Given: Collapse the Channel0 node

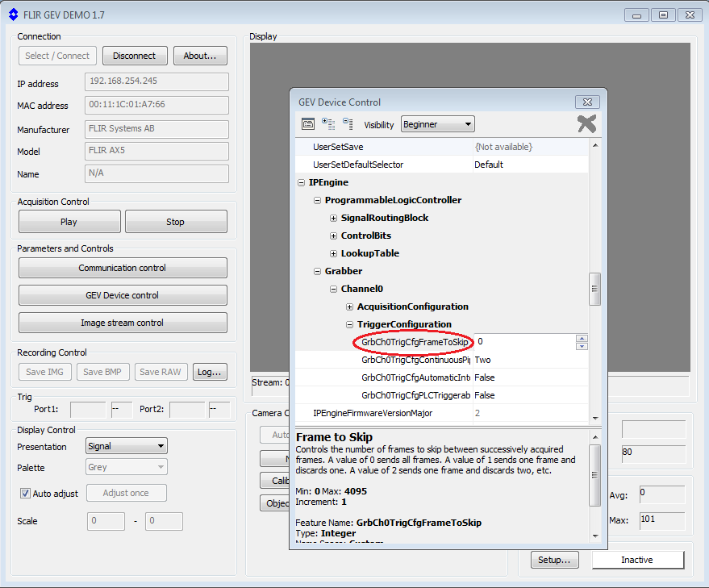Looking at the screenshot, I should coord(333,289).
